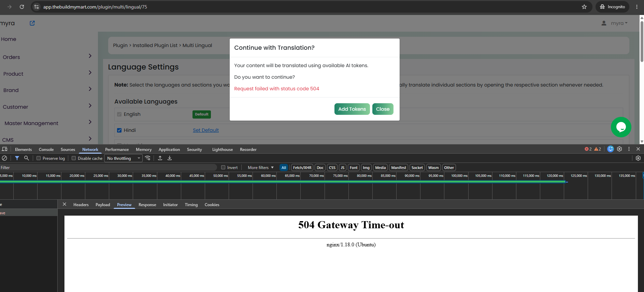Click the browser address bar URL
This screenshot has height=292, width=644.
coord(95,7)
